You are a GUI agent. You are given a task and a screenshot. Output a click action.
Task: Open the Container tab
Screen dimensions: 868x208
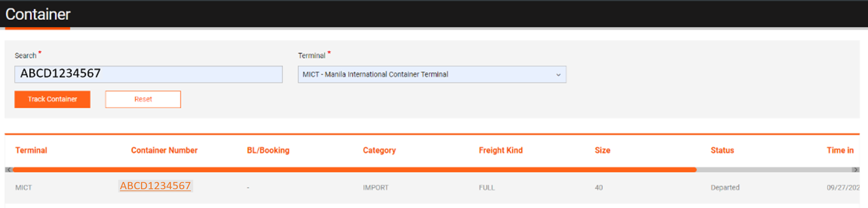coord(38,15)
